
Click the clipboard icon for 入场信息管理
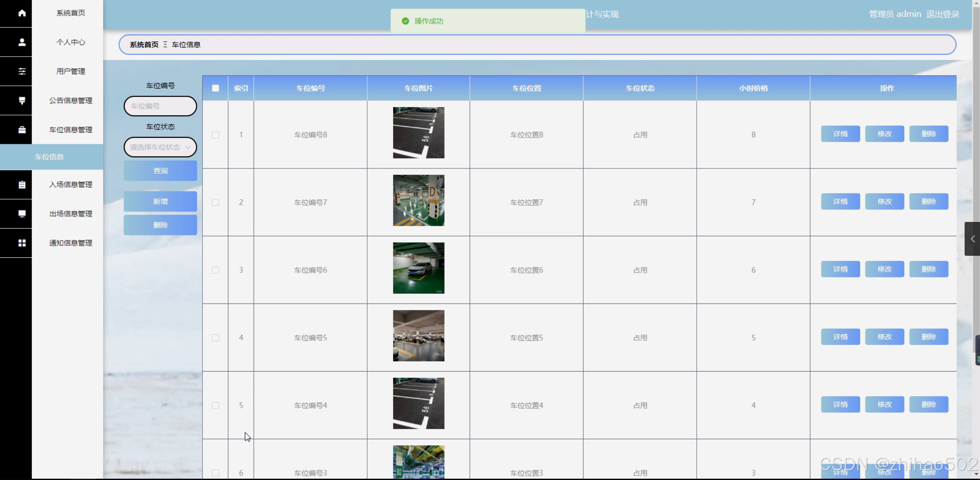point(22,185)
